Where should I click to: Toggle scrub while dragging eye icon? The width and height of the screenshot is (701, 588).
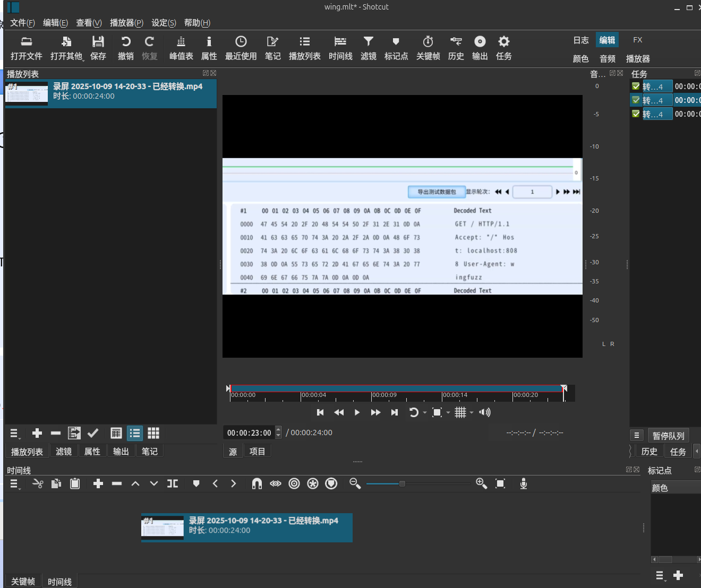(x=275, y=483)
